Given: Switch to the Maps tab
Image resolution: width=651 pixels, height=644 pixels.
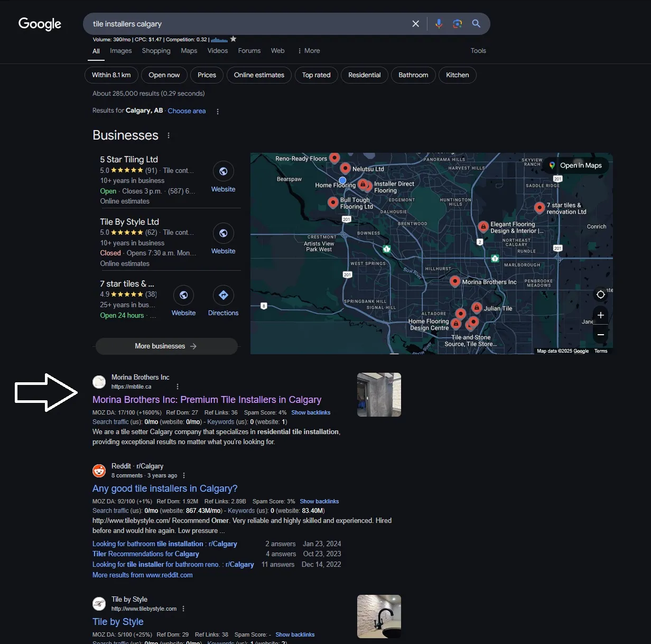Looking at the screenshot, I should (189, 50).
